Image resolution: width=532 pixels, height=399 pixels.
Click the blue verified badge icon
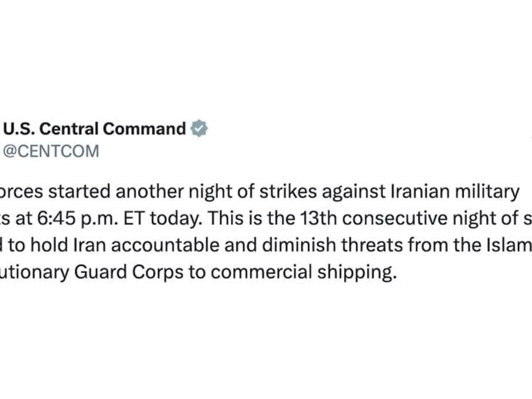(199, 128)
